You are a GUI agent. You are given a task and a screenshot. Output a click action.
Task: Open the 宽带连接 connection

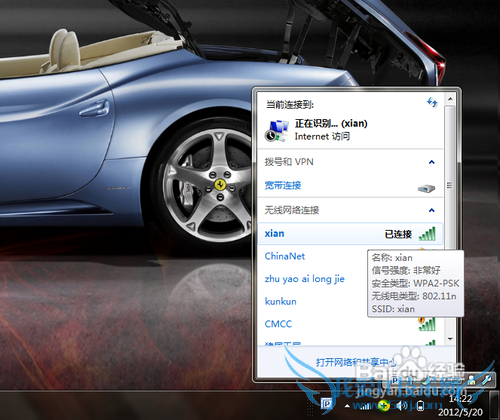coord(283,185)
